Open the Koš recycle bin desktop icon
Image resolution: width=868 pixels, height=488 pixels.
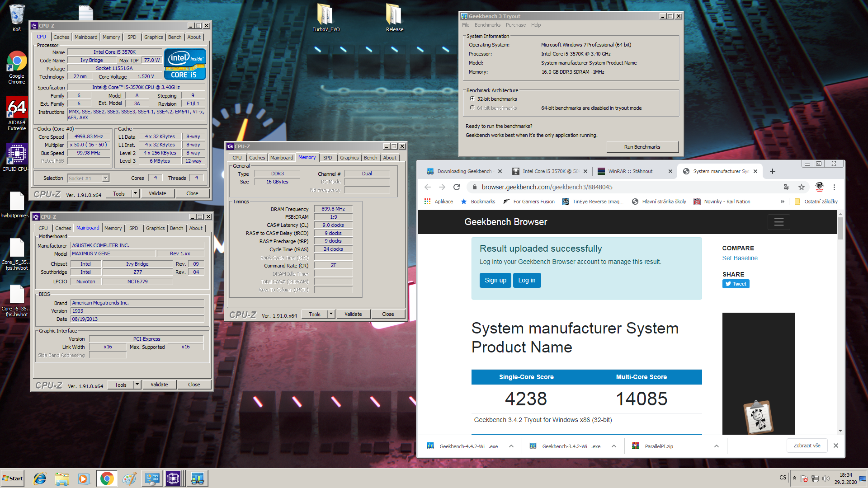pyautogui.click(x=17, y=18)
